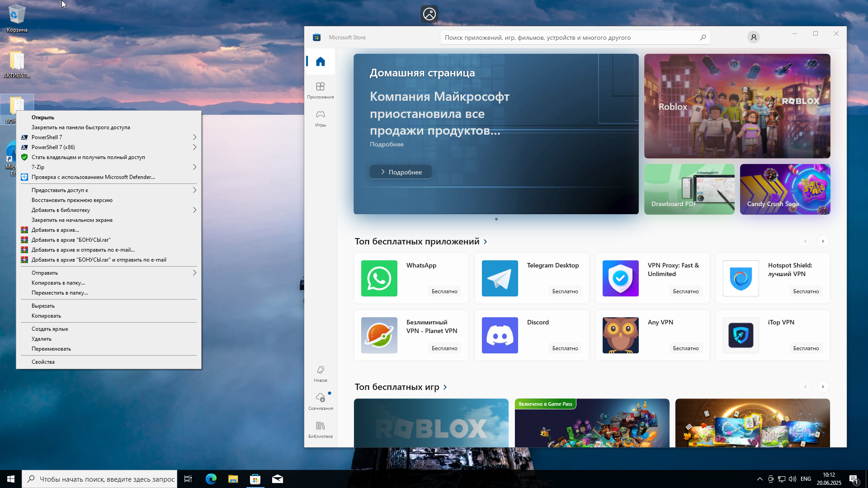Viewport: 868px width, 488px height.
Task: Open the iTop VPN app icon
Action: pyautogui.click(x=741, y=335)
